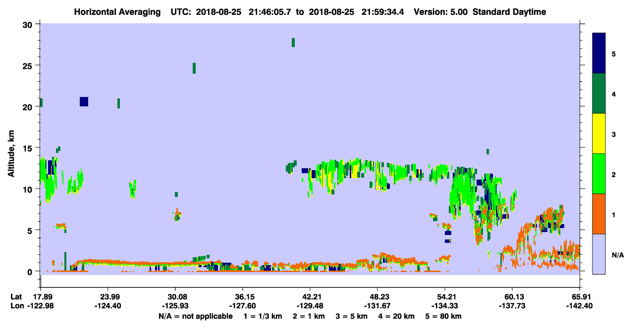Click longitude value -124.40
Viewport: 644px width, 330px height.
[108, 306]
